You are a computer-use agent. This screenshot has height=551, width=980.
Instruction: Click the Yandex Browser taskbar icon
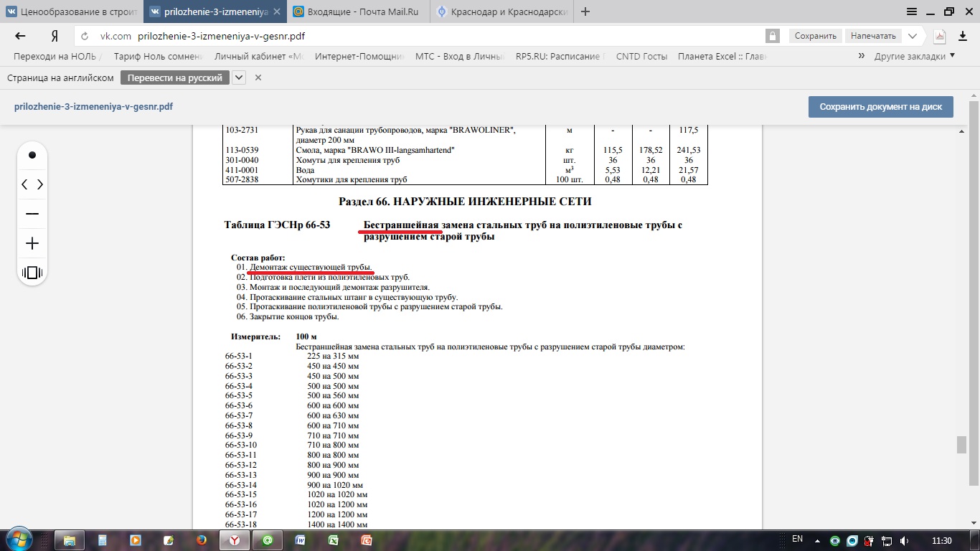(x=235, y=540)
